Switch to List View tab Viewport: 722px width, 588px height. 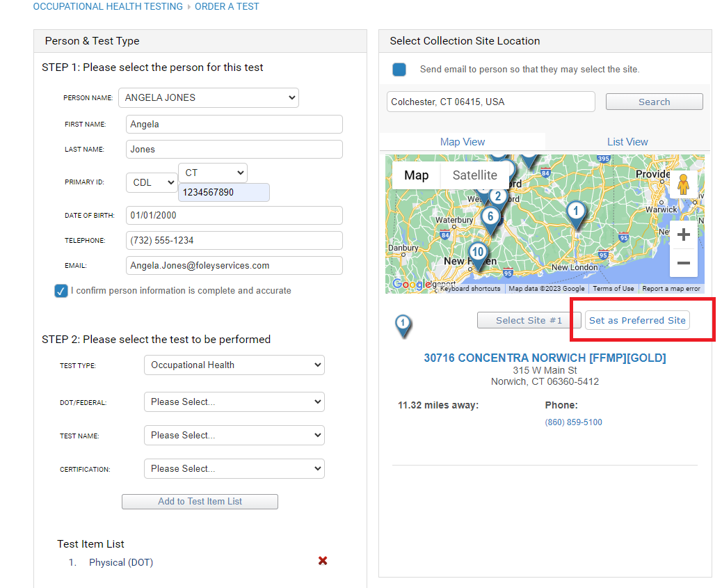click(627, 142)
